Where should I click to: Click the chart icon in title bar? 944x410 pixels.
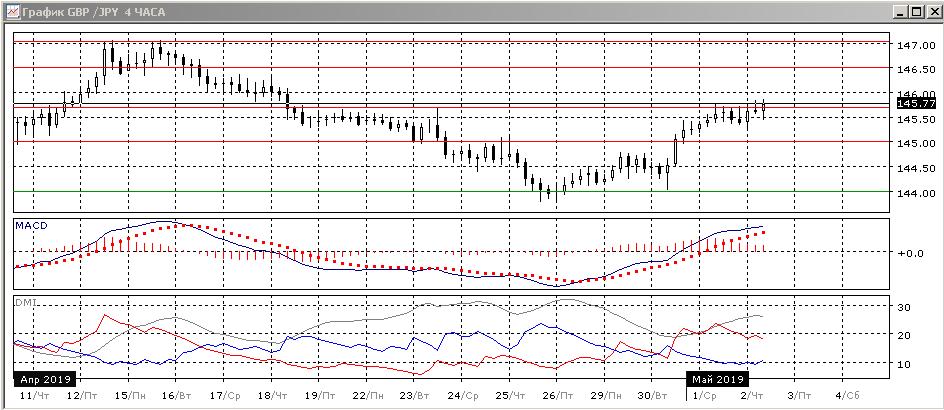tap(11, 11)
